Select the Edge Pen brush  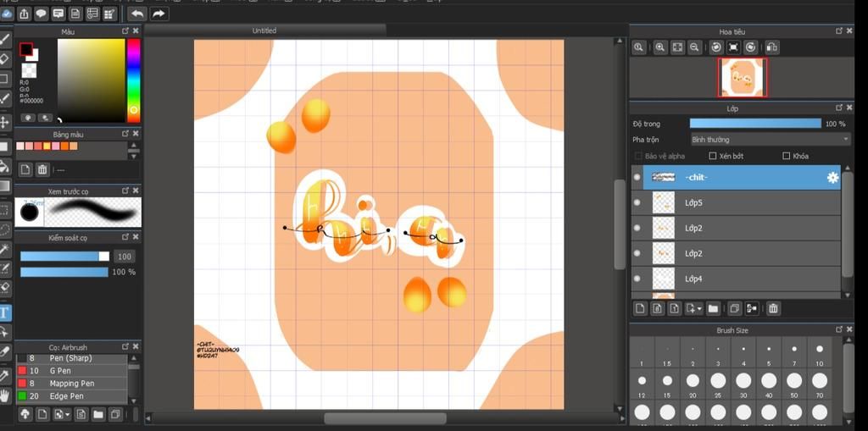point(72,396)
